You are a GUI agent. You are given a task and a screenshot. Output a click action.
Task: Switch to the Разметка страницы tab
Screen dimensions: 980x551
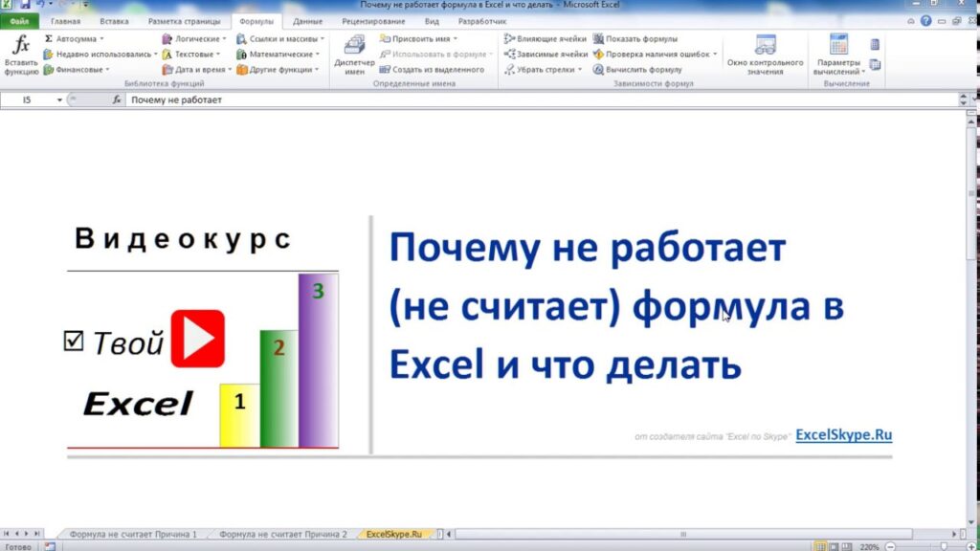185,21
